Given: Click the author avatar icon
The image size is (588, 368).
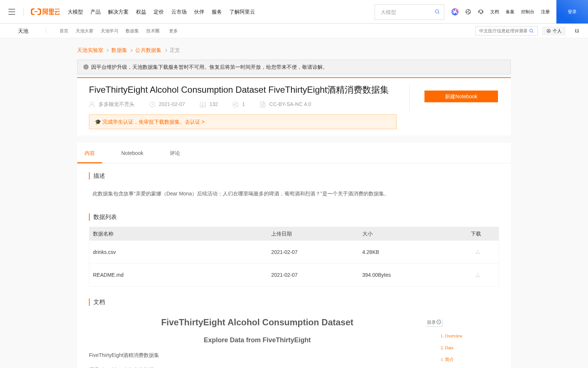Looking at the screenshot, I should [92, 105].
